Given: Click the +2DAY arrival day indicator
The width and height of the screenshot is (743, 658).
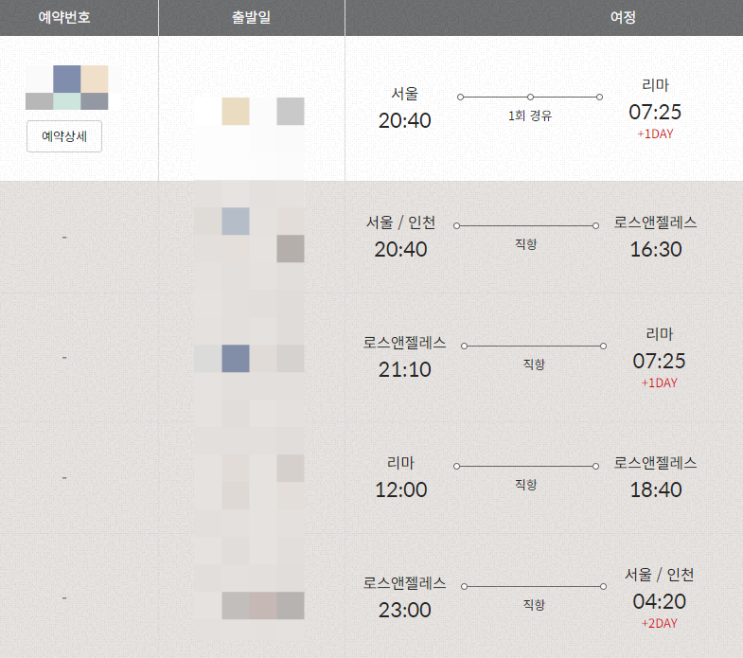Looking at the screenshot, I should (x=659, y=624).
